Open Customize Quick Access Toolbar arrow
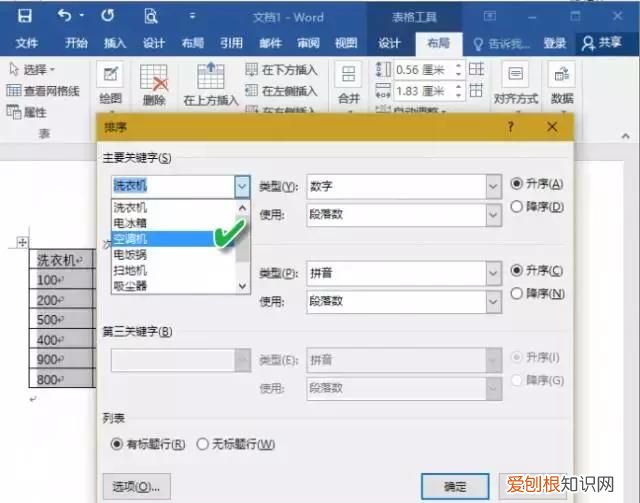Image resolution: width=640 pixels, height=503 pixels. click(192, 16)
